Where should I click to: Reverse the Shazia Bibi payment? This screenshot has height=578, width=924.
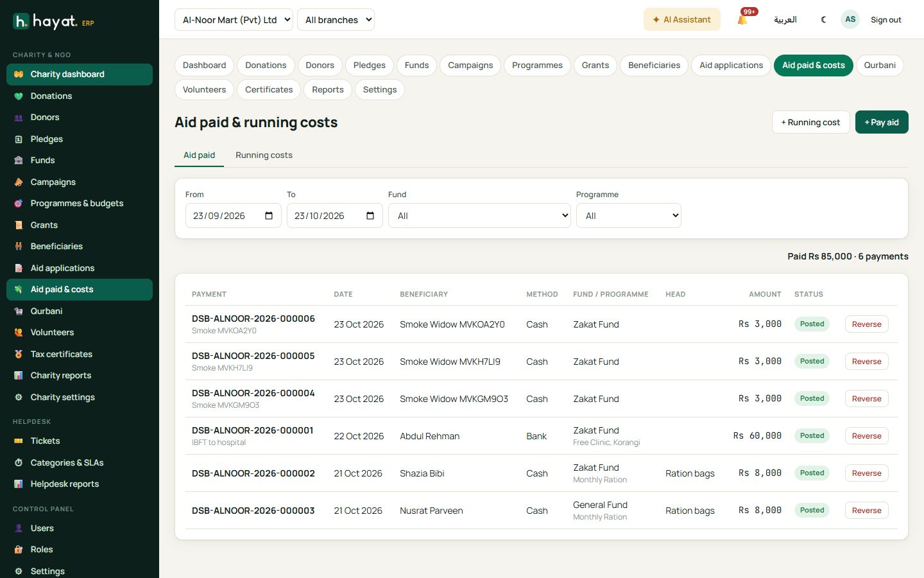pos(866,473)
